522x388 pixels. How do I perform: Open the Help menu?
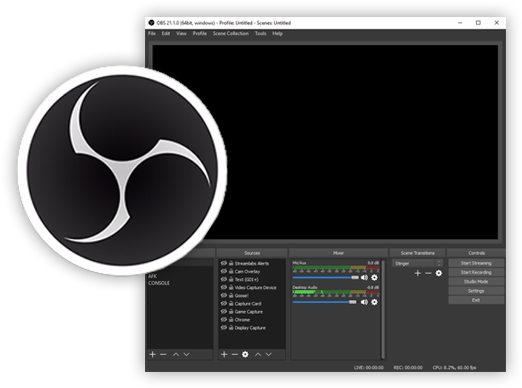pos(277,33)
